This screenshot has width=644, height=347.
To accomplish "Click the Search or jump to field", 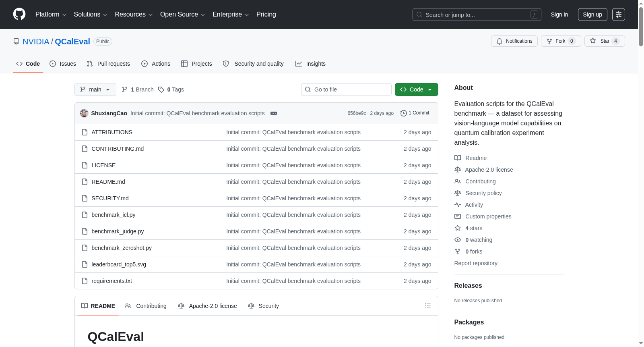I will [x=477, y=15].
